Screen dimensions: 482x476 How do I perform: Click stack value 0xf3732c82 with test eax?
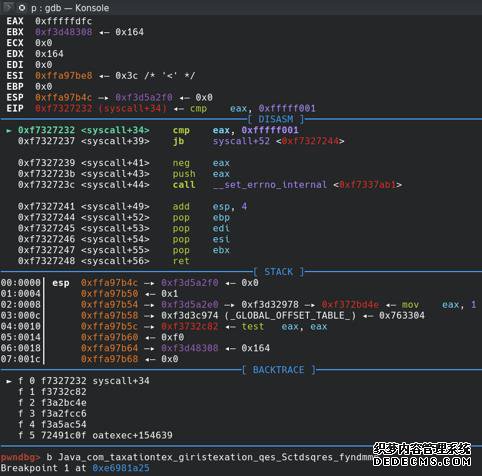point(189,326)
